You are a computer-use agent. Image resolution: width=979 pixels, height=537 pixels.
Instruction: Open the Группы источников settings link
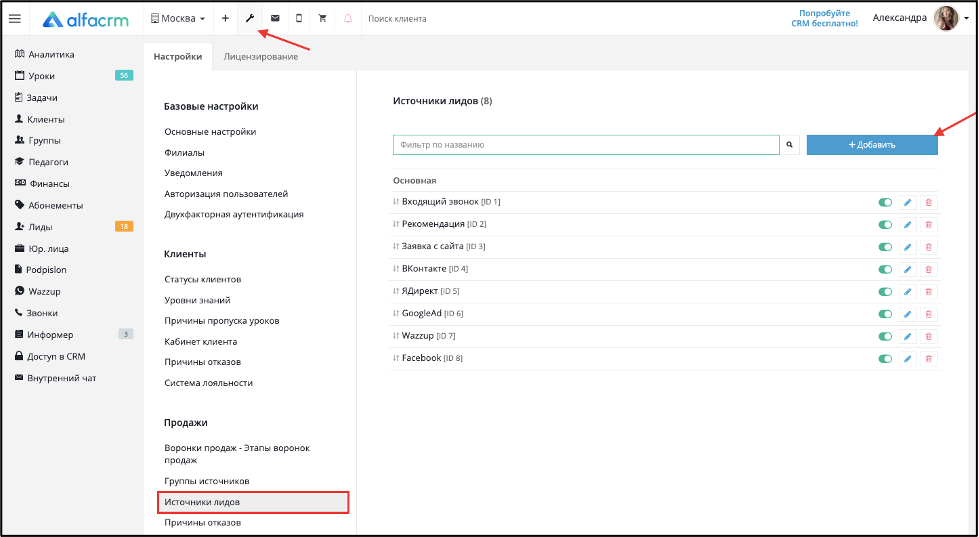207,481
